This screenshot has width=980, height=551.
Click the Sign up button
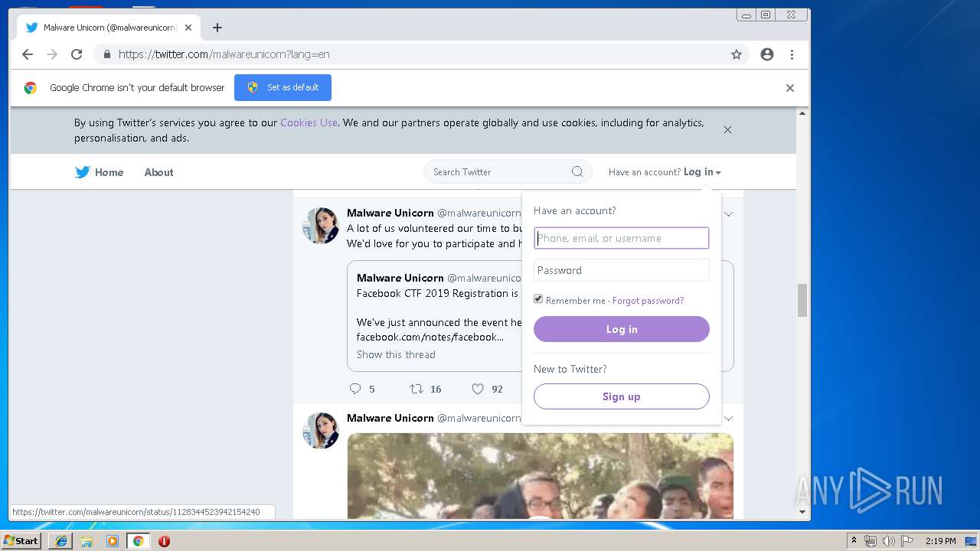(622, 396)
